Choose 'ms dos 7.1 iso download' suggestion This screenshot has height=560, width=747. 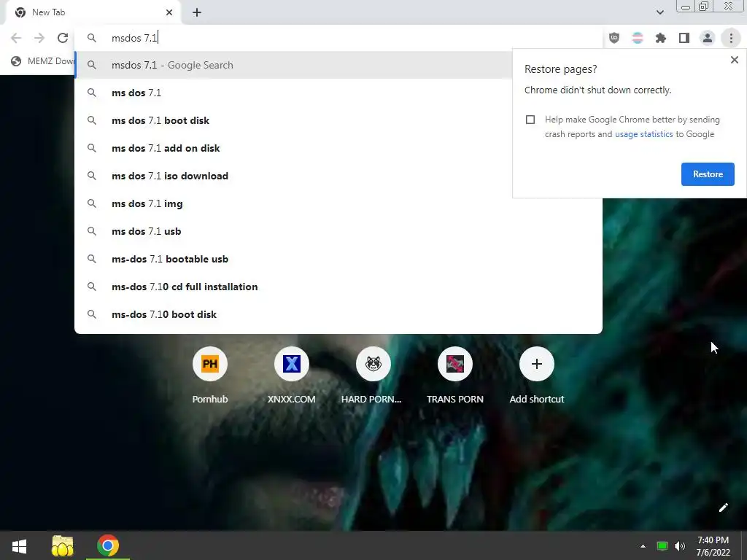[293, 176]
